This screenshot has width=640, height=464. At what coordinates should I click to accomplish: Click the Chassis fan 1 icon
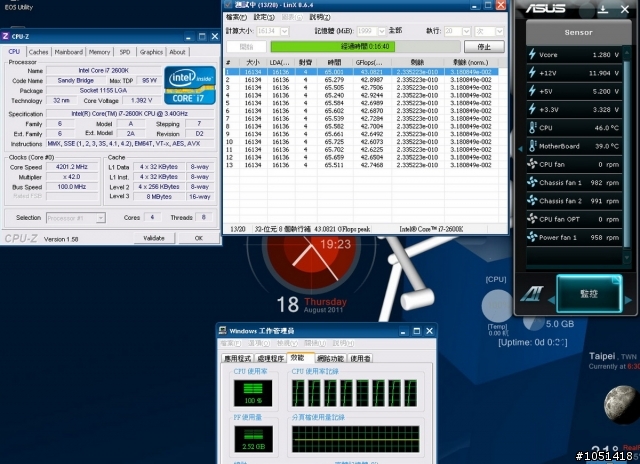point(532,182)
